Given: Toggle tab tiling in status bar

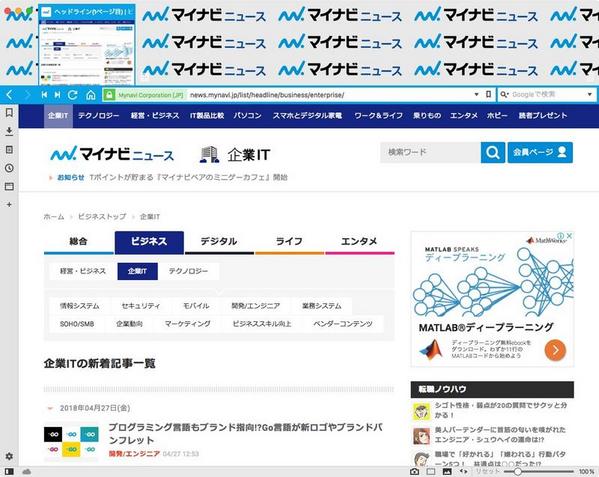Looking at the screenshot, I should click(431, 472).
